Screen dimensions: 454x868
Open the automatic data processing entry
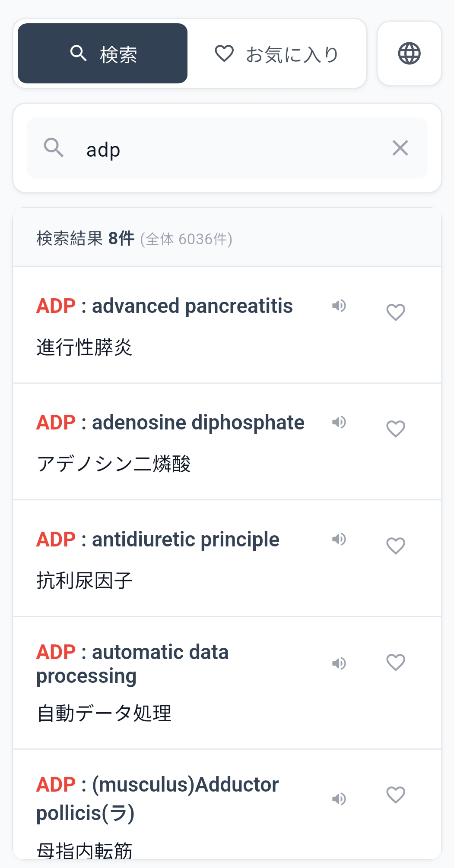(132, 663)
